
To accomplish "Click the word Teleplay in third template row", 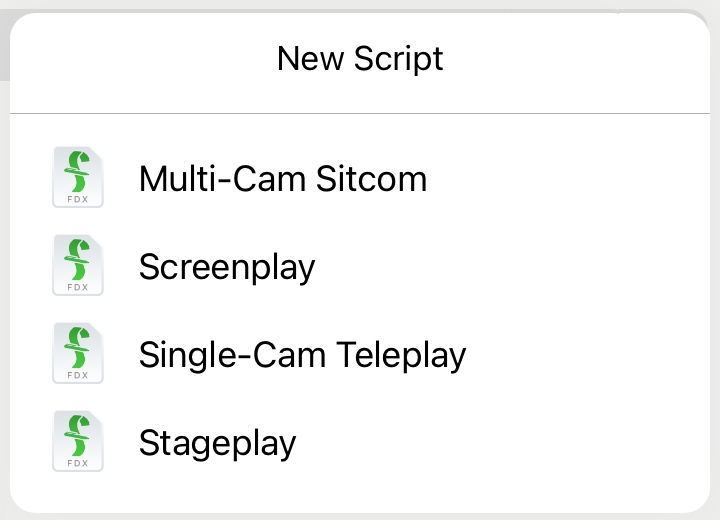I will coord(401,355).
